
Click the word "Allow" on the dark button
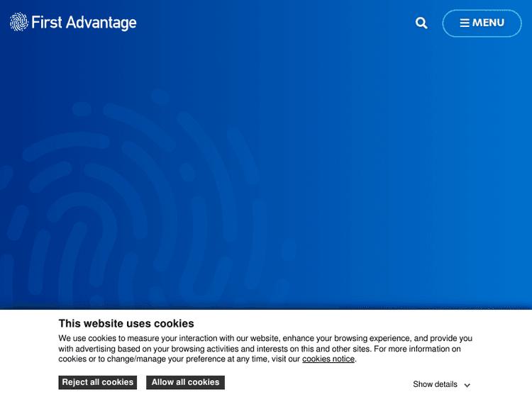162,383
